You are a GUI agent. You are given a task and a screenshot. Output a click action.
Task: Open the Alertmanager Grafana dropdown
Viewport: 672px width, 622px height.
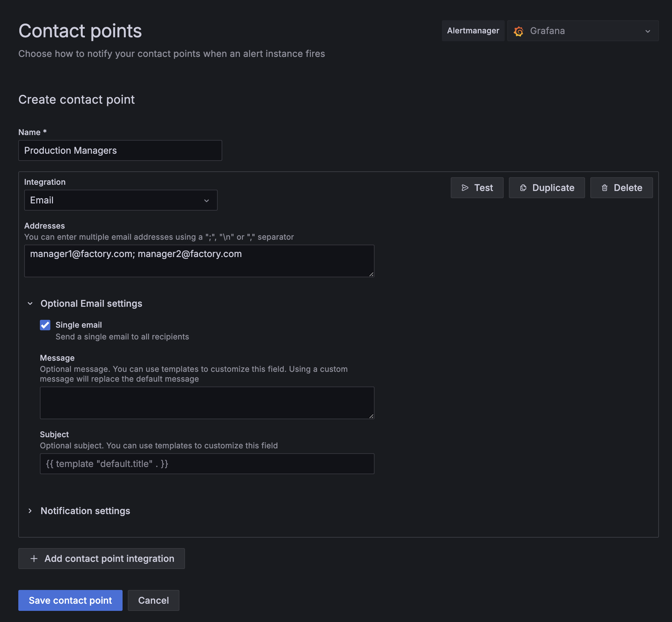[582, 31]
